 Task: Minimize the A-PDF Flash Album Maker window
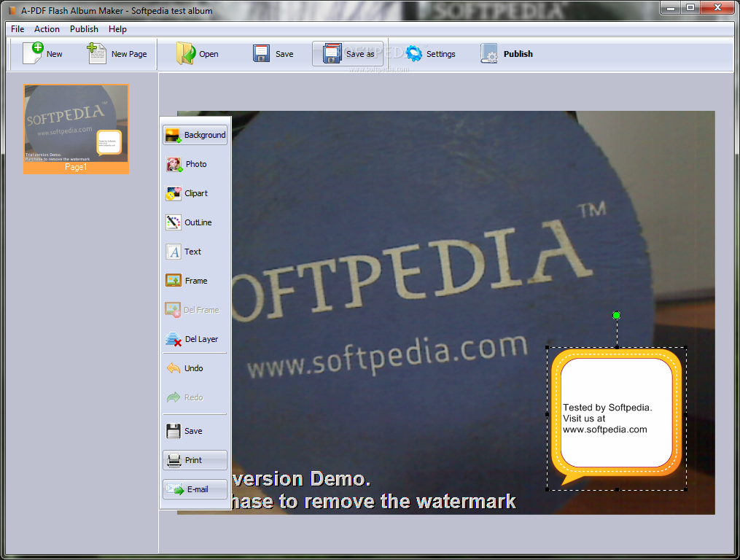coord(670,8)
